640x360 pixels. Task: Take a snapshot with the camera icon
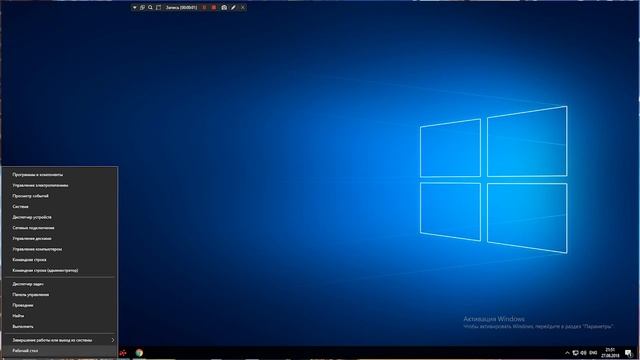pos(224,7)
